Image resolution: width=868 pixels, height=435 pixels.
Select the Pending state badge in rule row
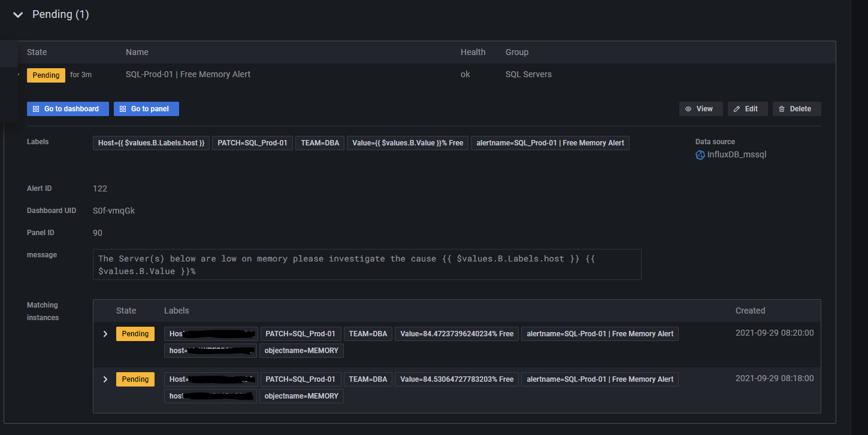(46, 75)
